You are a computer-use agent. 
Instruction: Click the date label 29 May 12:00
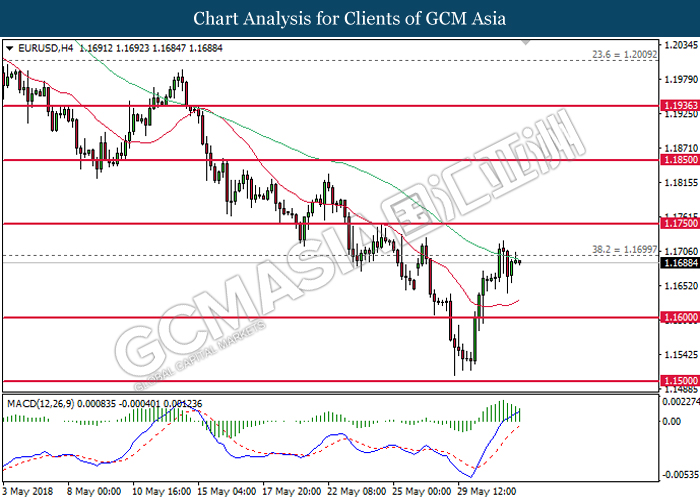487,491
